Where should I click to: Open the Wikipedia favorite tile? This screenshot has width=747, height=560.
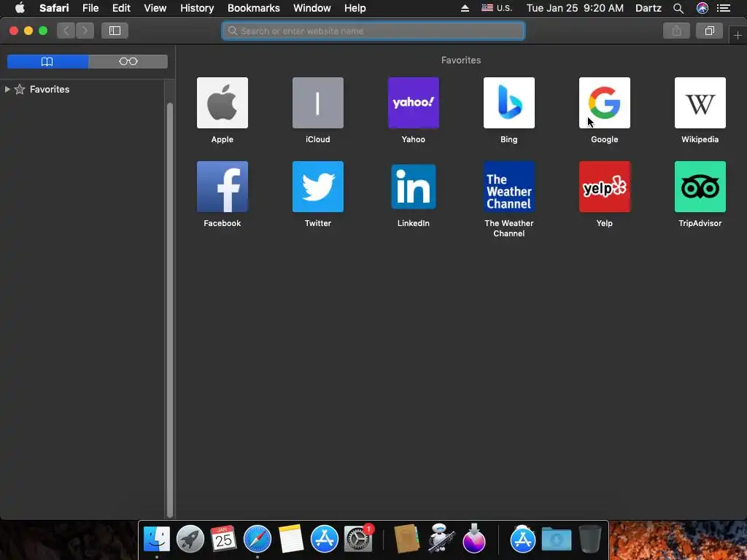700,103
